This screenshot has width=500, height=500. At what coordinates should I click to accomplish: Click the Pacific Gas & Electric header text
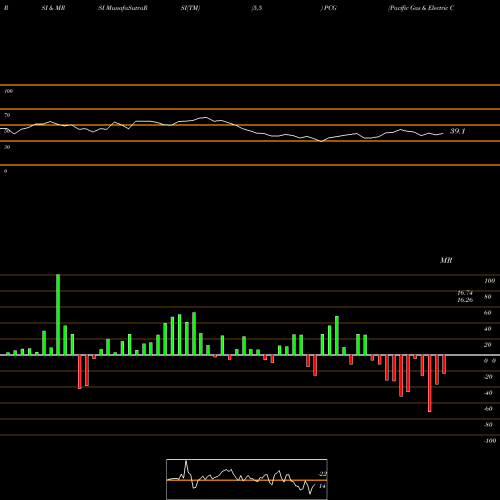(x=421, y=8)
